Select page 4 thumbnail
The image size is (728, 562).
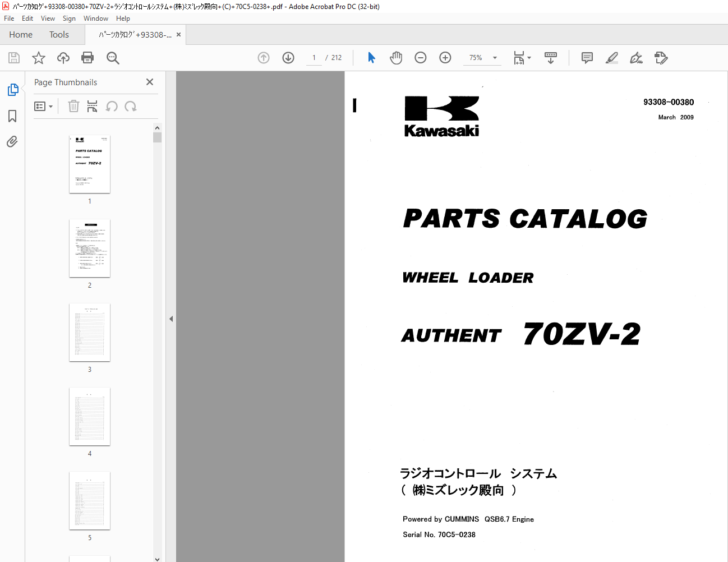pos(90,416)
